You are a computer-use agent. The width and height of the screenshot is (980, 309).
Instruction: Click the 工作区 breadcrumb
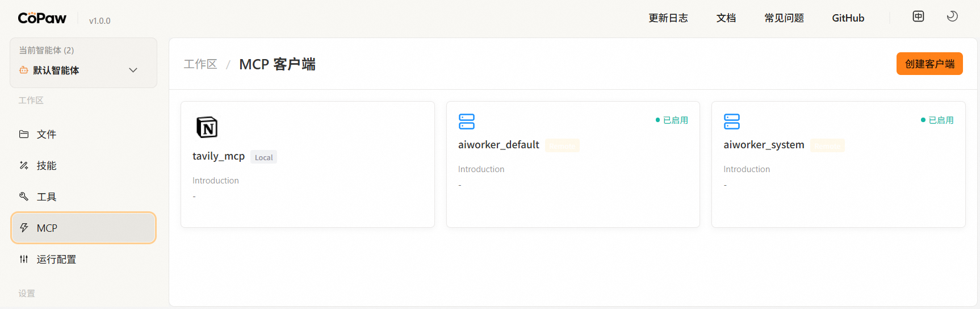(200, 64)
